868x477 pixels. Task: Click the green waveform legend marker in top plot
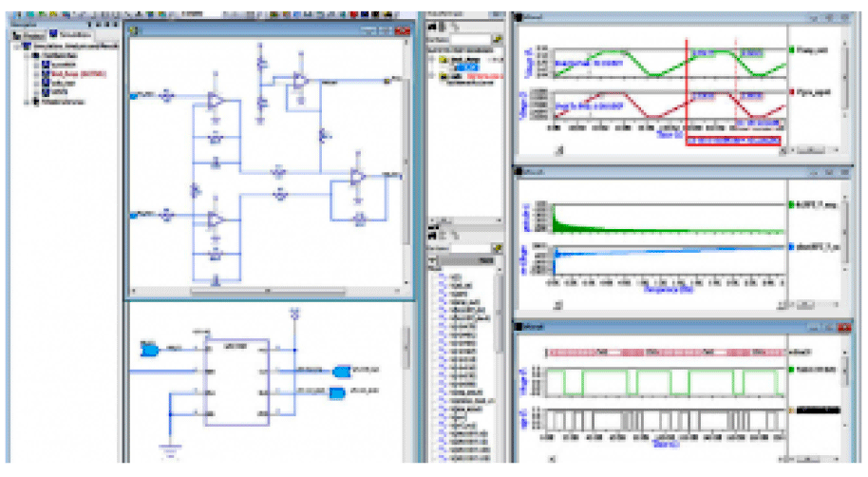[792, 50]
